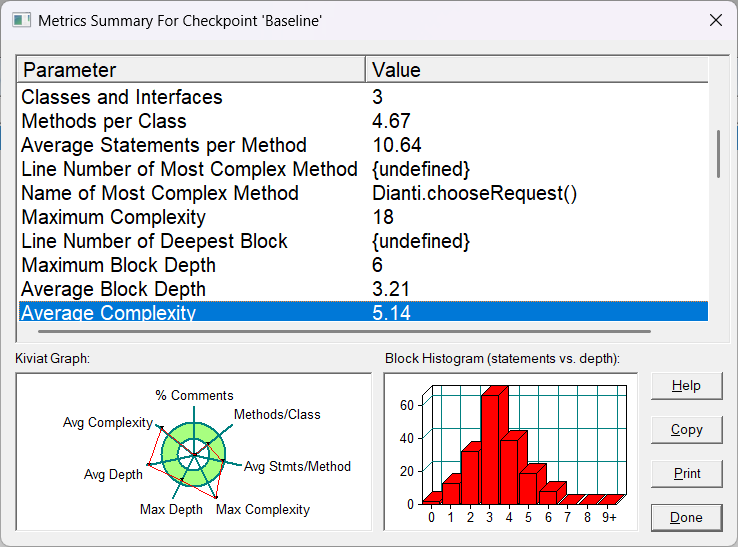
Task: Click the window icon in title bar
Action: 22,20
